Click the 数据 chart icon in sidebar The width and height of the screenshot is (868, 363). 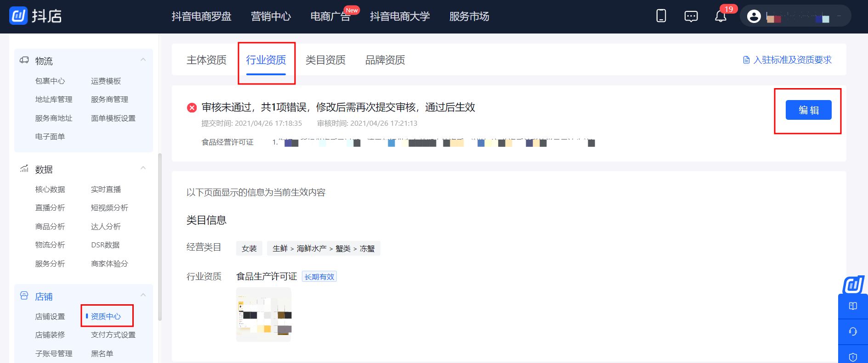coord(24,169)
